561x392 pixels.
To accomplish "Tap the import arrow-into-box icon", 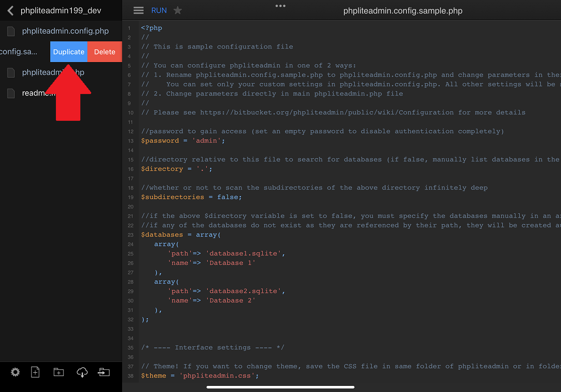I will [104, 372].
